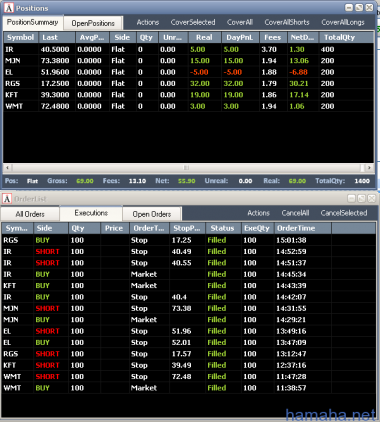Click the CoverSelected button
Viewport: 380px width, 422px height.
pos(193,22)
